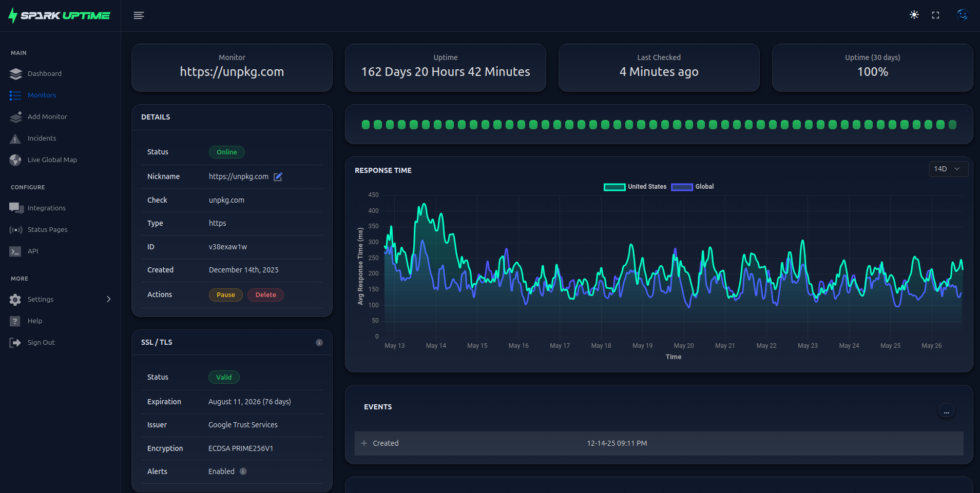
Task: Click the https://unpkg.com monitor title
Action: pos(232,72)
